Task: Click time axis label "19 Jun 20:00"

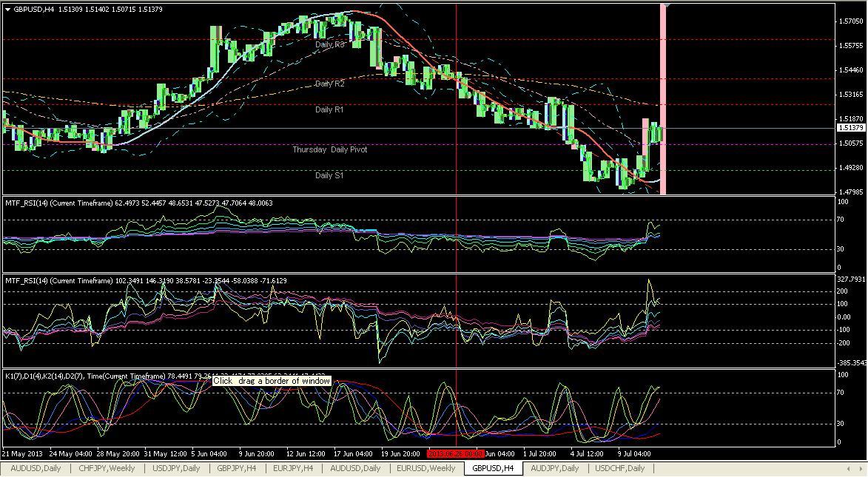Action: (x=401, y=454)
